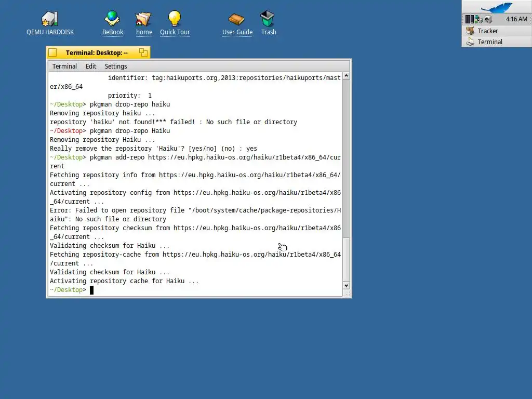Open the Edit menu
532x399 pixels.
(90, 66)
